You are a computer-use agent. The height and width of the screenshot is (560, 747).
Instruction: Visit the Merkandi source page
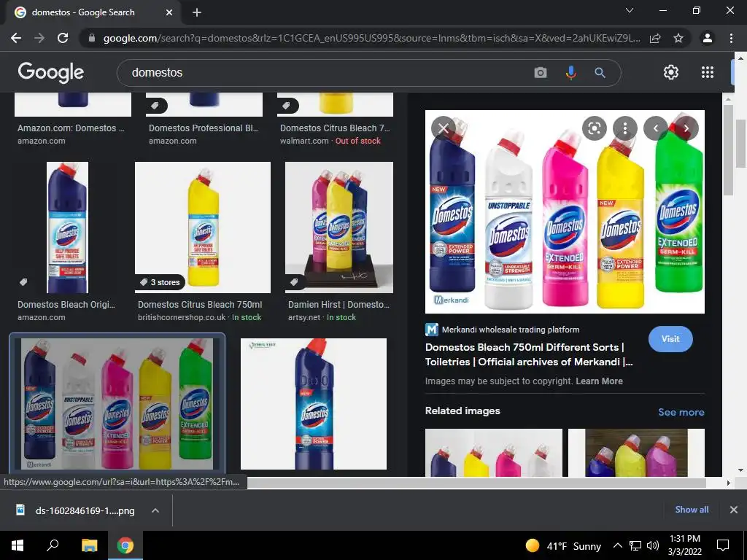pos(670,339)
